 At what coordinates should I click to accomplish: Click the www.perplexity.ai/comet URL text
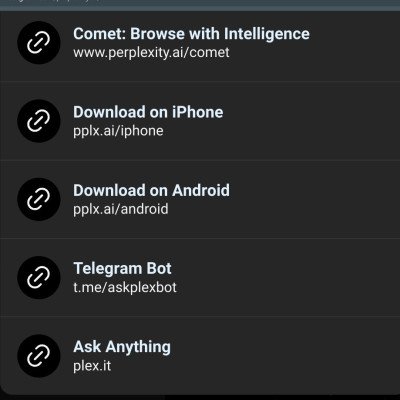click(x=151, y=53)
